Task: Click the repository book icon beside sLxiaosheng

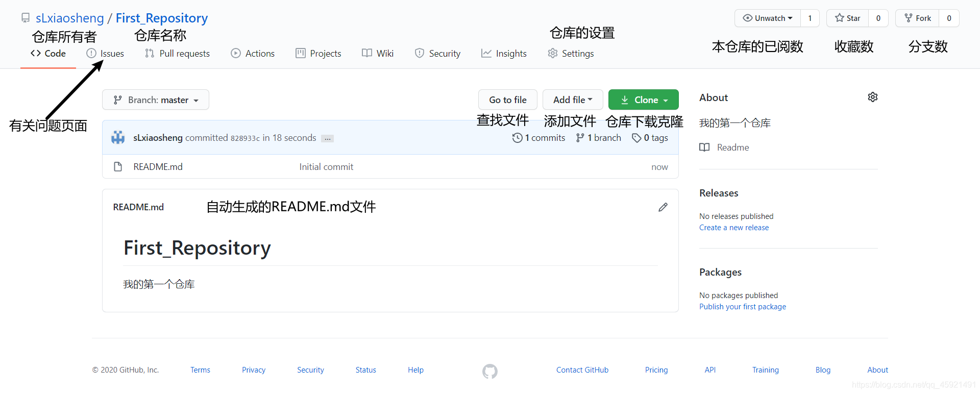Action: (x=26, y=18)
